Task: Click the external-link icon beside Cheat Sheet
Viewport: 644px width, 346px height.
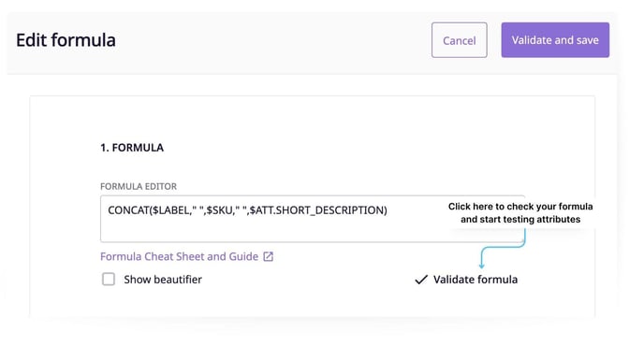Action: point(269,256)
